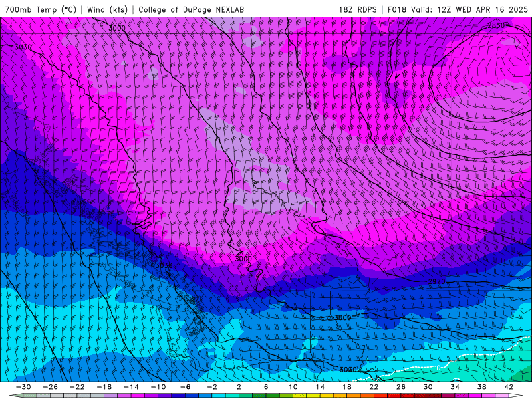Click the -18 color scale label
The width and height of the screenshot is (532, 399).
[104, 387]
